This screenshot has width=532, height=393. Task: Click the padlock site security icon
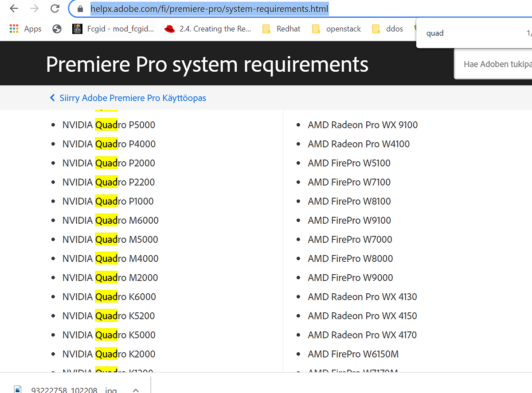click(x=80, y=8)
